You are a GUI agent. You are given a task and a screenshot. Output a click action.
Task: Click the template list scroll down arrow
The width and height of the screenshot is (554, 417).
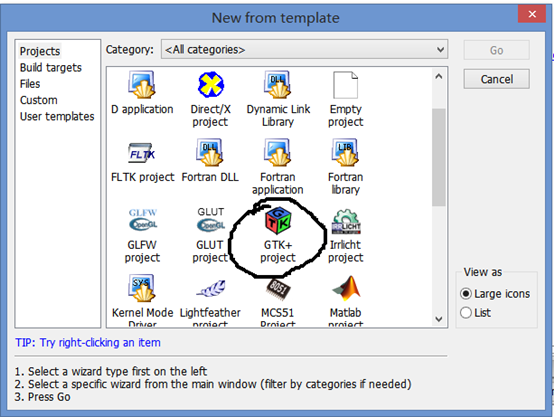pyautogui.click(x=439, y=319)
